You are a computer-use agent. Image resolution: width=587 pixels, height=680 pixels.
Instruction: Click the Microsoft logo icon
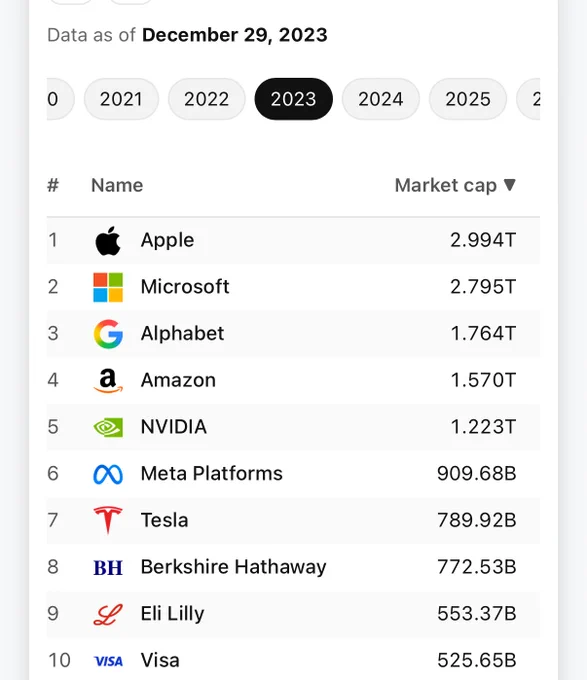(108, 287)
